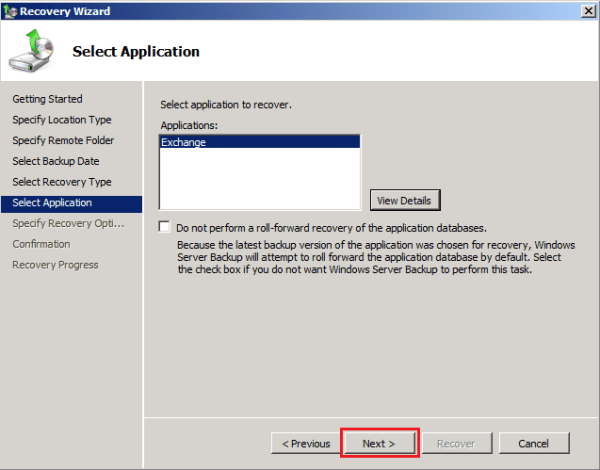Viewport: 600px width, 470px height.
Task: Click the Specify Recovery Opti... step
Action: tap(68, 224)
